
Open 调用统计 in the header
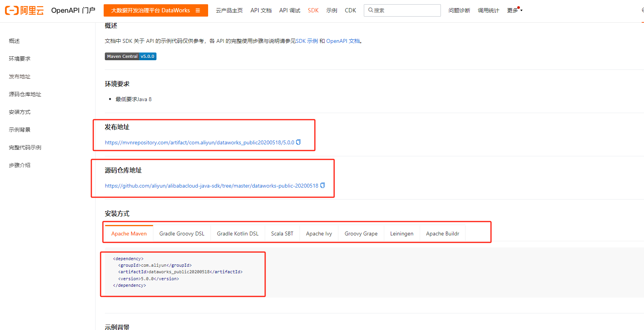point(489,10)
